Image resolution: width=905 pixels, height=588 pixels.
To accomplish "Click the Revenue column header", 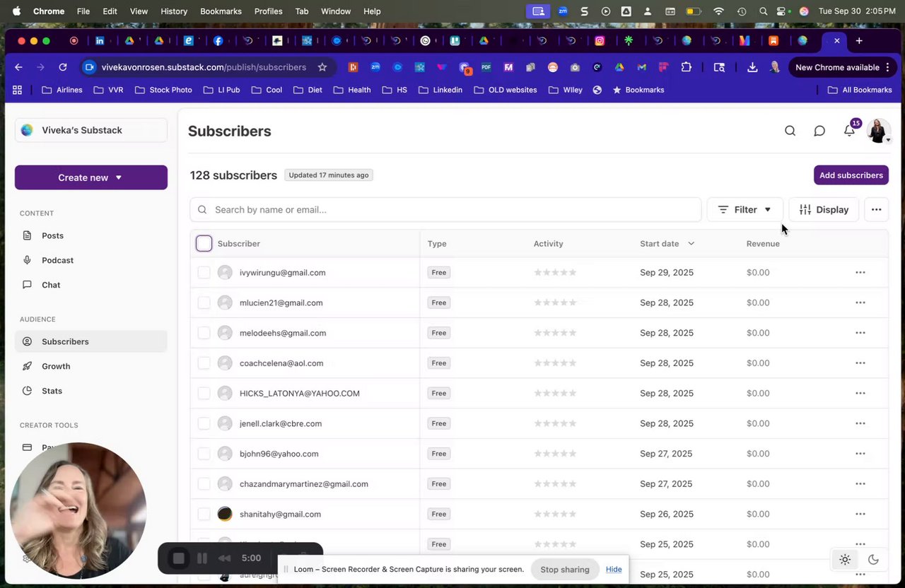I will [763, 244].
